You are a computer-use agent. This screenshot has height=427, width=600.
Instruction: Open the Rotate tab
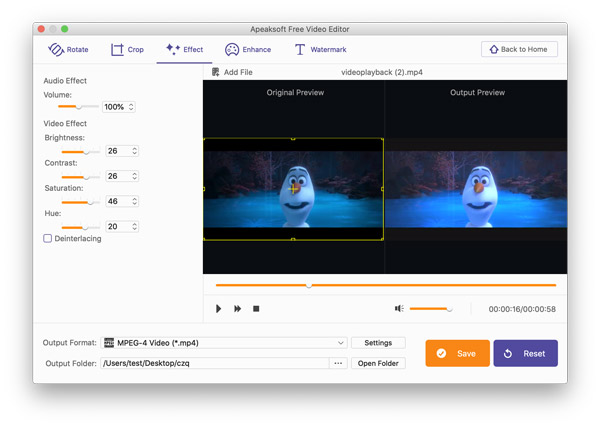68,49
